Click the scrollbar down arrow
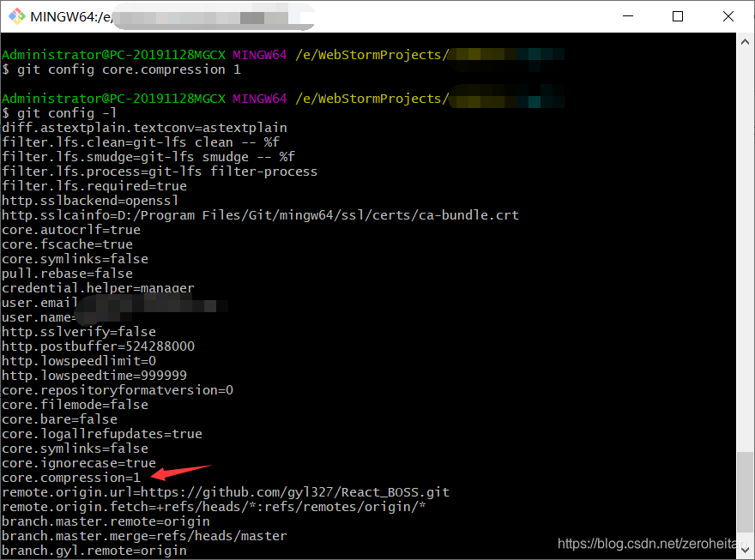Screen dimensions: 755x560 [x=745, y=552]
